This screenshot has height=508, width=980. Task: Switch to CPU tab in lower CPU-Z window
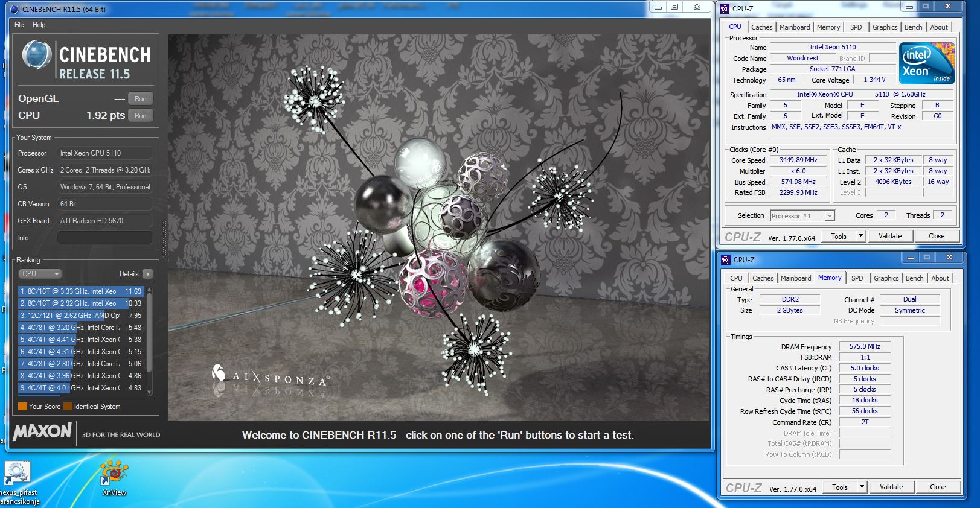pyautogui.click(x=736, y=278)
